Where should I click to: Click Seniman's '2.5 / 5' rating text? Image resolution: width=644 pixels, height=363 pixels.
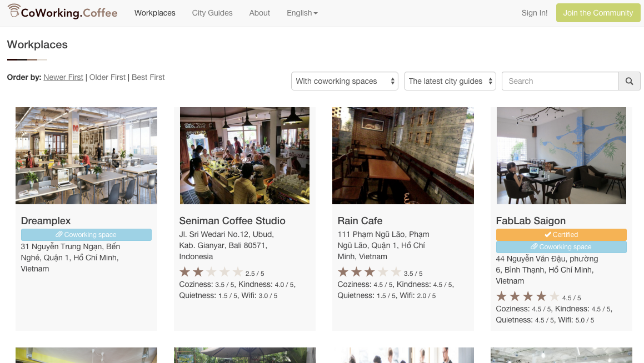point(254,274)
